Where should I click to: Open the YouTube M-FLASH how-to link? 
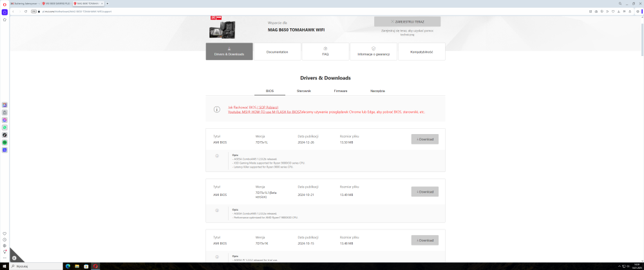coord(265,111)
